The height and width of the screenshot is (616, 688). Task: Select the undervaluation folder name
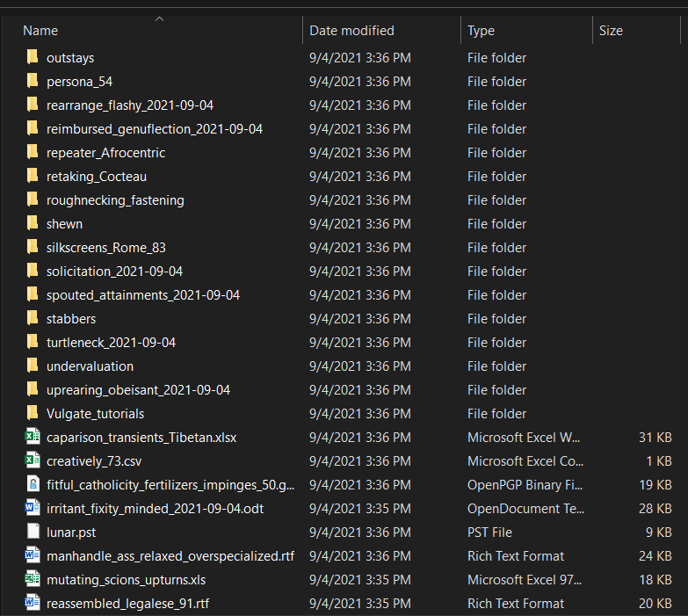[x=90, y=366]
